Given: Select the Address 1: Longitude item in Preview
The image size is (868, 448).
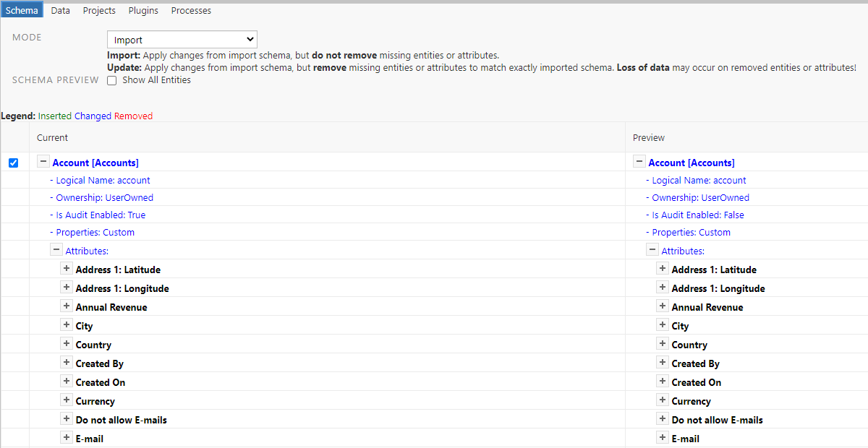Looking at the screenshot, I should 718,288.
